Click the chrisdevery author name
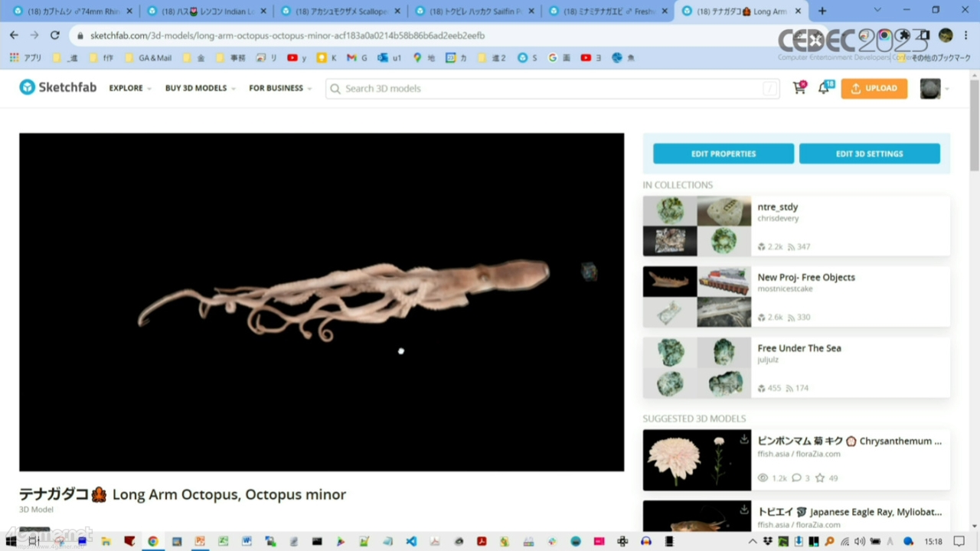980x551 pixels. pos(778,218)
